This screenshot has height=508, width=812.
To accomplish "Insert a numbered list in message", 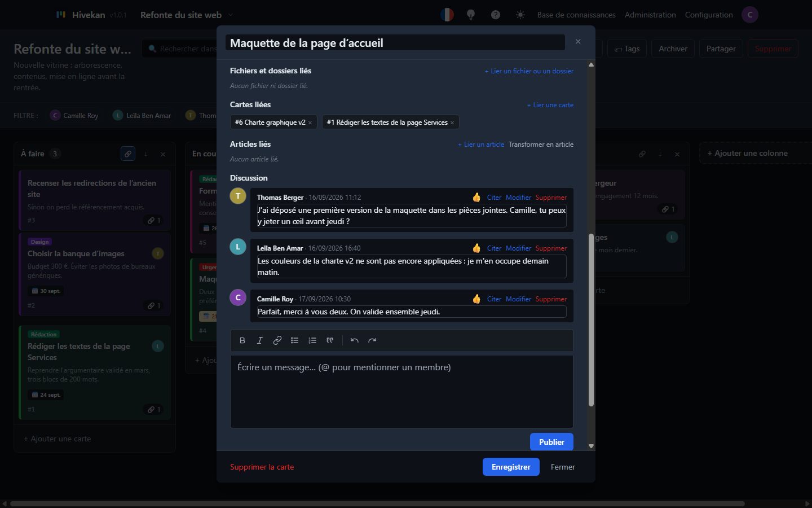I will tap(312, 340).
